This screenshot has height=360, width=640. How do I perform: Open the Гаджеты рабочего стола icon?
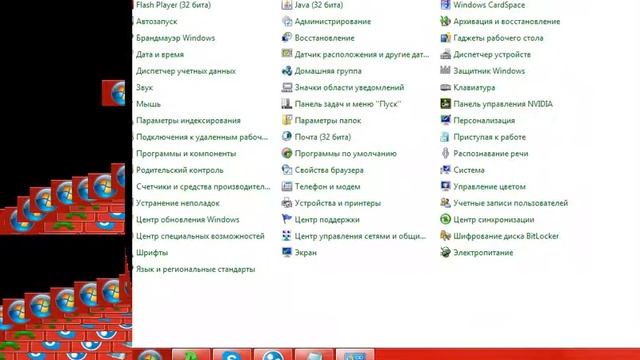tap(445, 38)
